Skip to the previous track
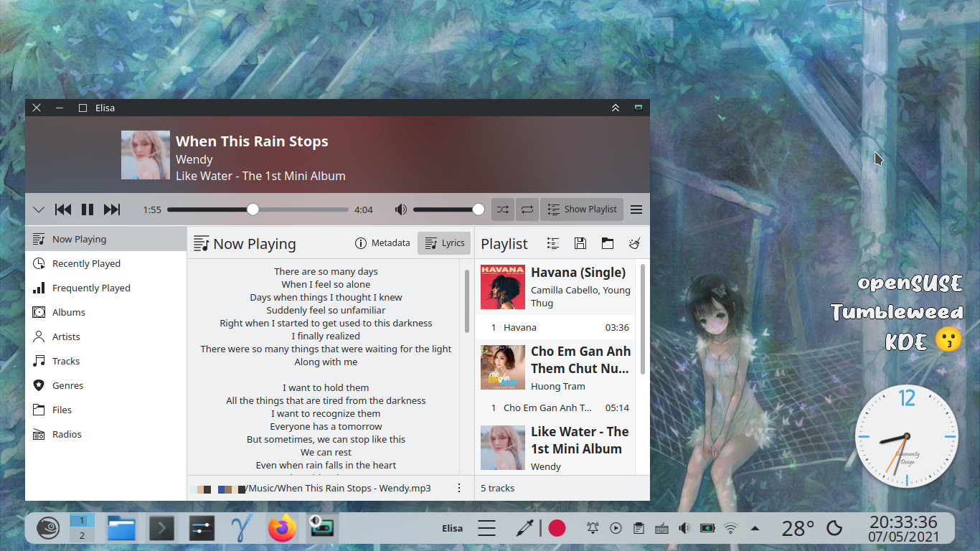The width and height of the screenshot is (980, 551). (63, 209)
